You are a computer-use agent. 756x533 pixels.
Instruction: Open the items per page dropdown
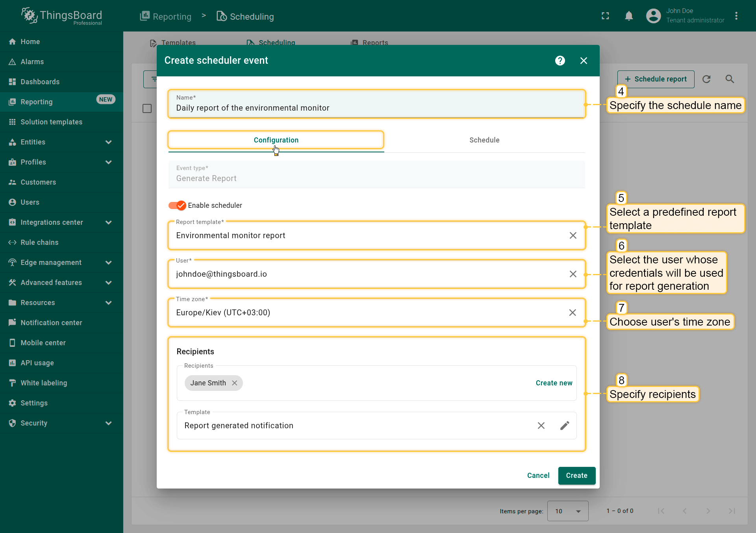(567, 511)
